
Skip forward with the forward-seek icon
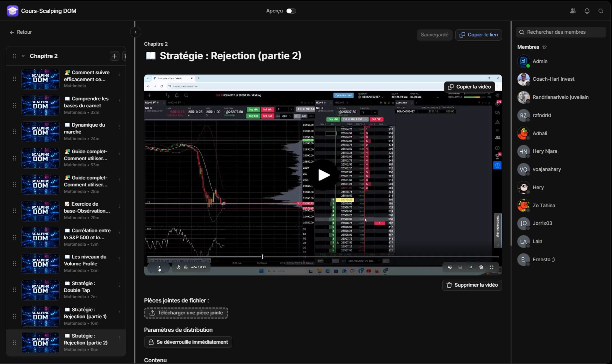click(x=186, y=267)
